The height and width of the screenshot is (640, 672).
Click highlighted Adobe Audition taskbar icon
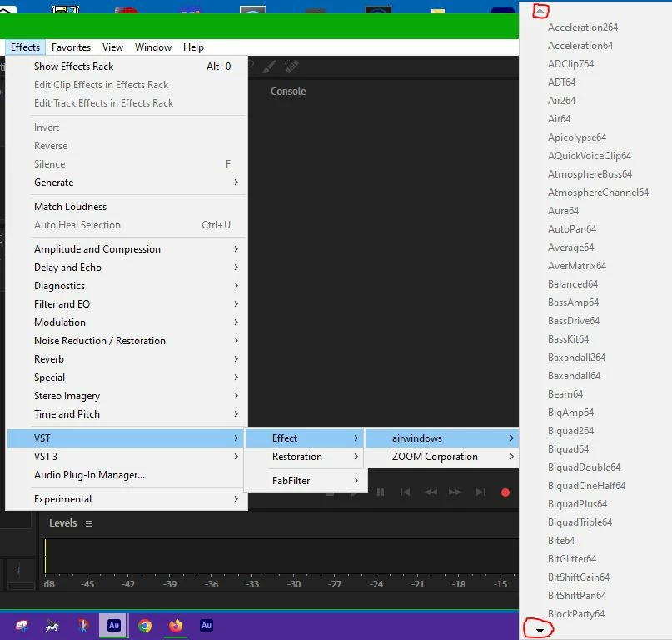113,625
